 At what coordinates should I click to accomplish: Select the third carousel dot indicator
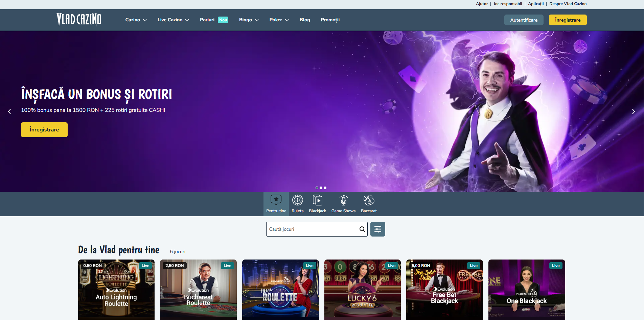tap(325, 188)
